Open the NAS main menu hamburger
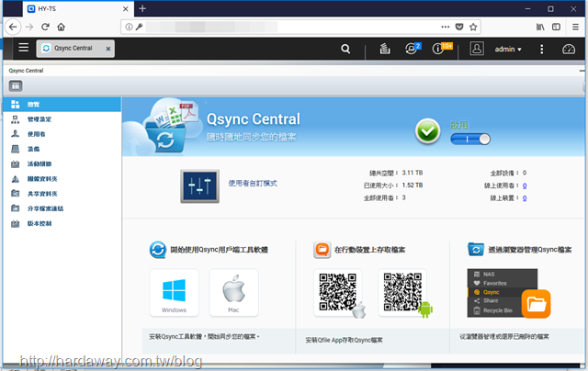Screen dimensions: 588x371 24,48
